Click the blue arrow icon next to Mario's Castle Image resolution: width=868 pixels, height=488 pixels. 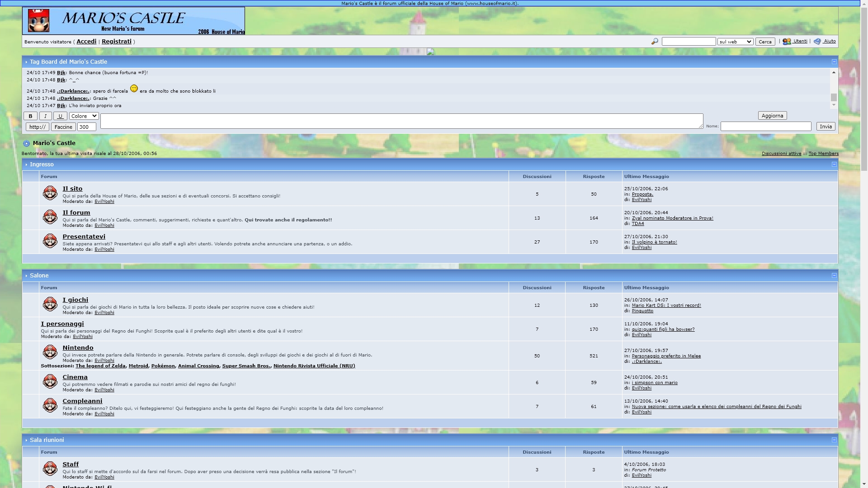click(x=26, y=144)
